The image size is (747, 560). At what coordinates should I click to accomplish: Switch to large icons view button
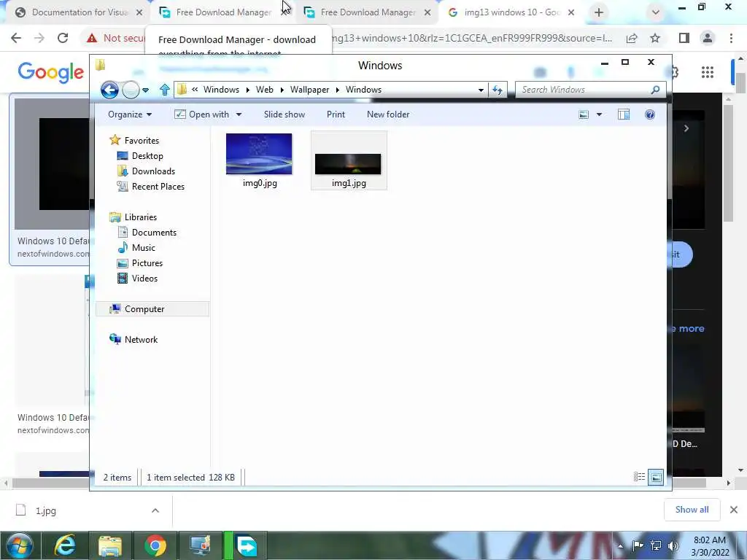click(x=656, y=477)
